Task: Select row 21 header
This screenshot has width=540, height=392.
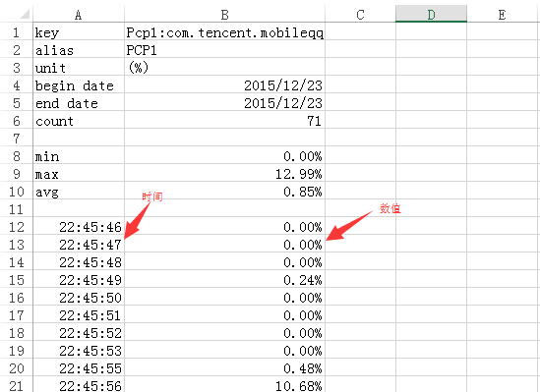Action: tap(16, 385)
